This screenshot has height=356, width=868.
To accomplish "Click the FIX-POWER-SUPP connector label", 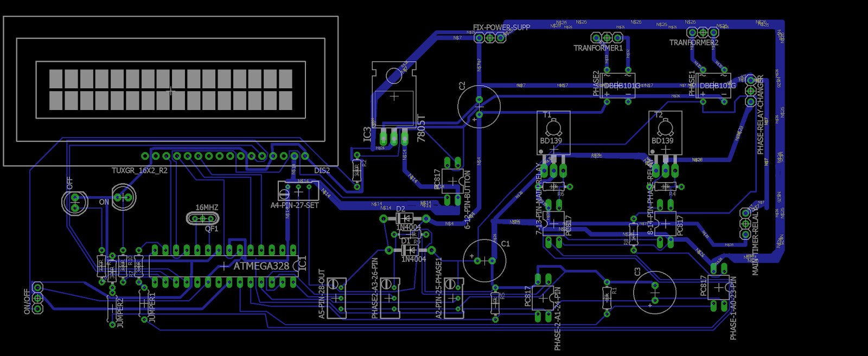I will click(x=501, y=27).
